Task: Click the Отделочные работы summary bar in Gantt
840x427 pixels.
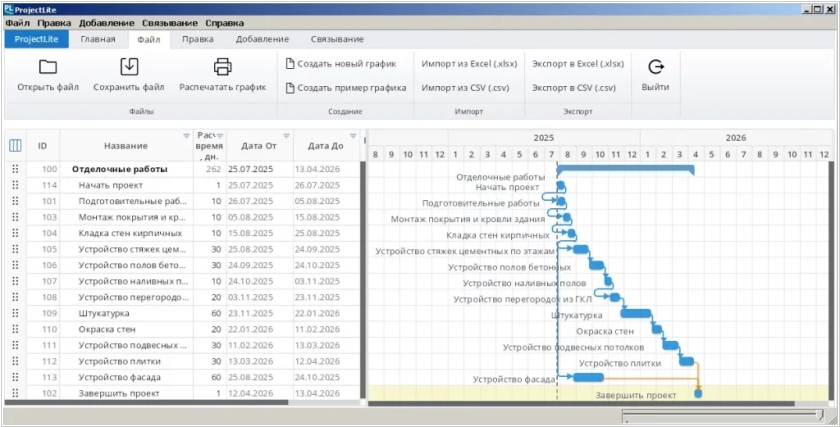Action: click(x=625, y=169)
